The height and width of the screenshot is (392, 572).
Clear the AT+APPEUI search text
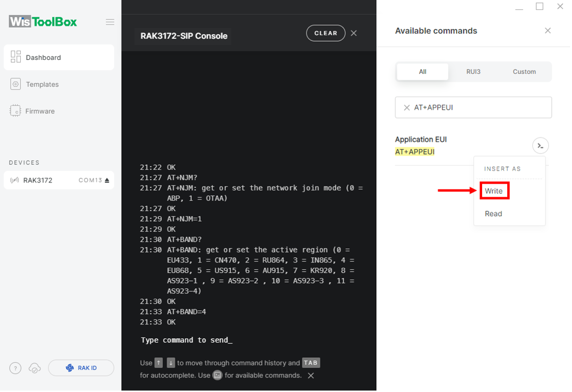tap(406, 108)
